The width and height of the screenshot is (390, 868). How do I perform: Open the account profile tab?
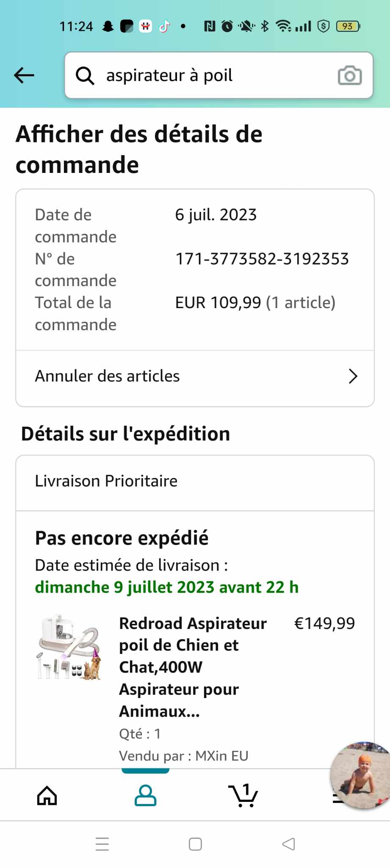click(145, 795)
